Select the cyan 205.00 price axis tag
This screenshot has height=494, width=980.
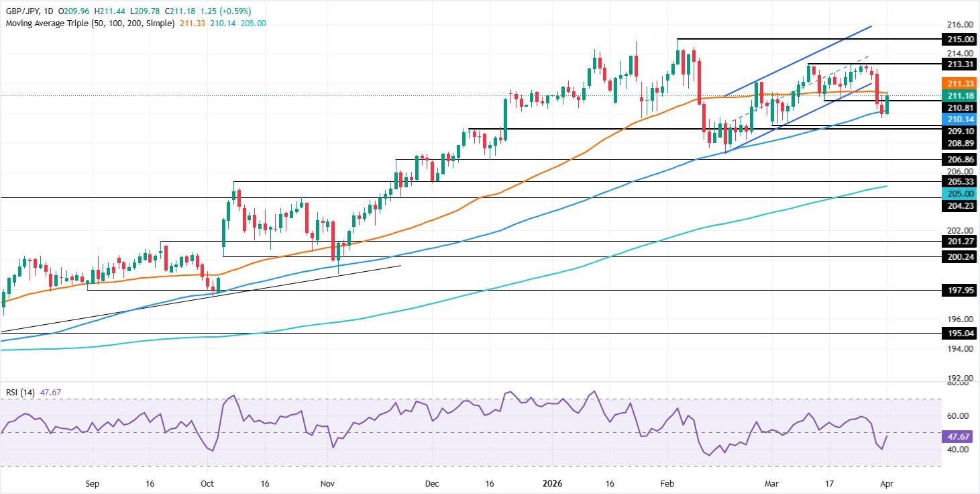click(x=959, y=193)
